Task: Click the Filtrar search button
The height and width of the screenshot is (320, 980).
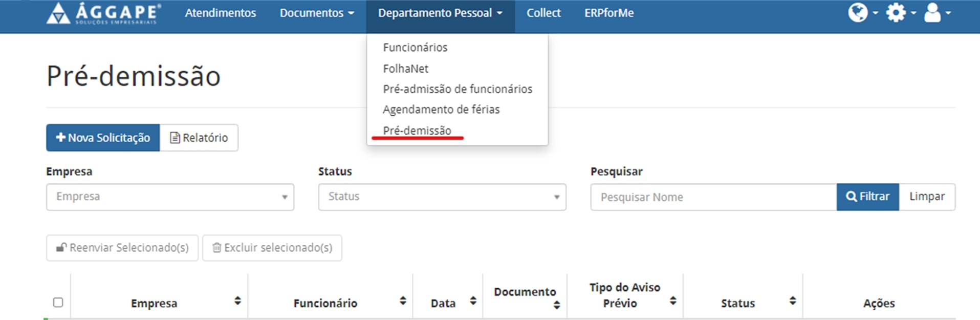Action: pos(867,197)
